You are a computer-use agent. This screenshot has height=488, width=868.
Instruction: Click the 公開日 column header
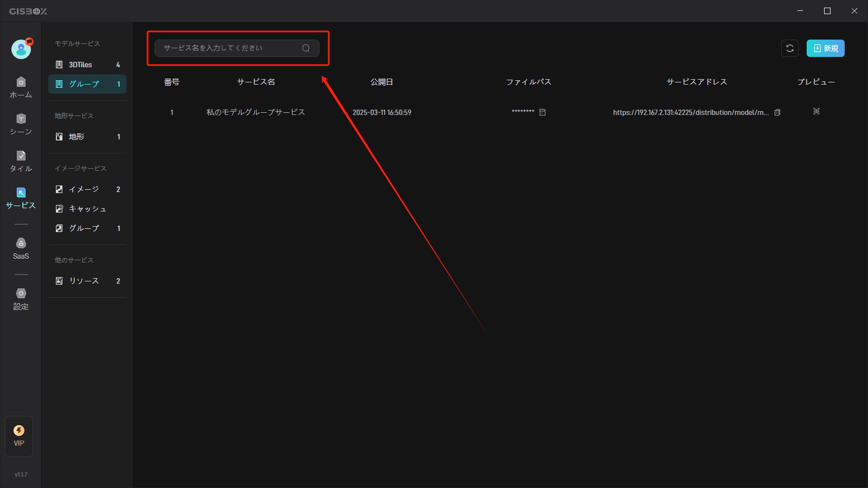tap(382, 82)
